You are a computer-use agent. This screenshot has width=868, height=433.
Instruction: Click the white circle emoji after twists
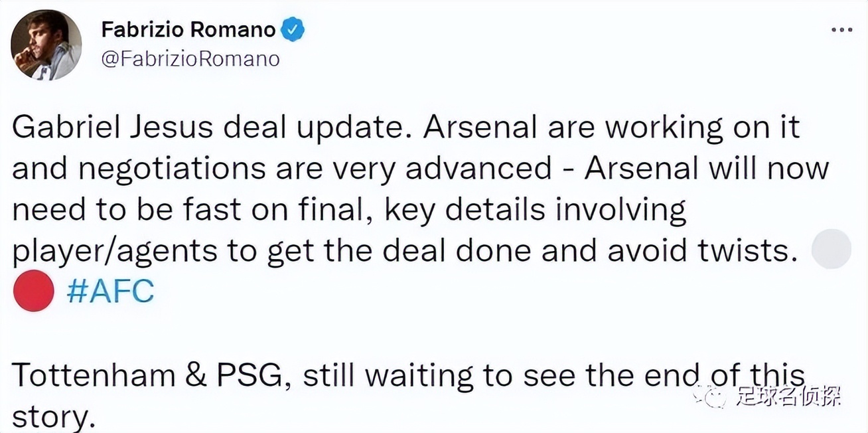point(832,249)
